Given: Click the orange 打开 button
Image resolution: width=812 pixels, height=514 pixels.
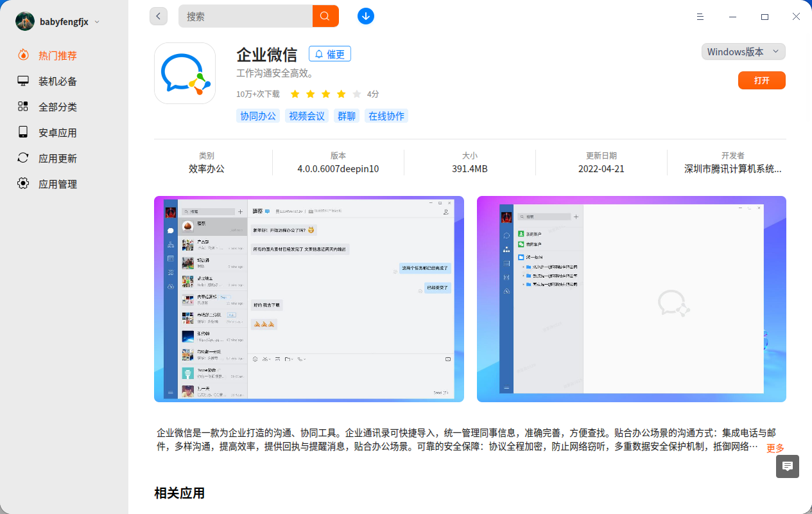Looking at the screenshot, I should pos(762,80).
